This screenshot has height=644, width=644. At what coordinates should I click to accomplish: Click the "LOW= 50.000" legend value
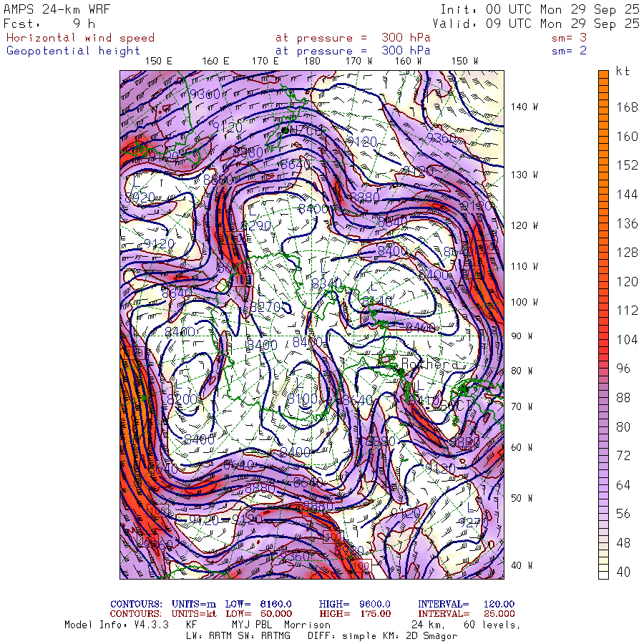pos(258,614)
